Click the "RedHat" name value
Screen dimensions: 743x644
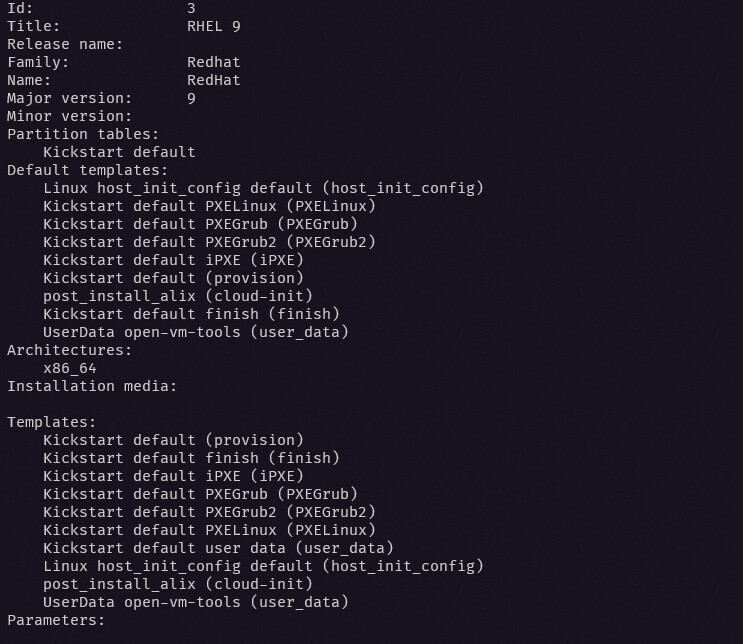coord(213,80)
